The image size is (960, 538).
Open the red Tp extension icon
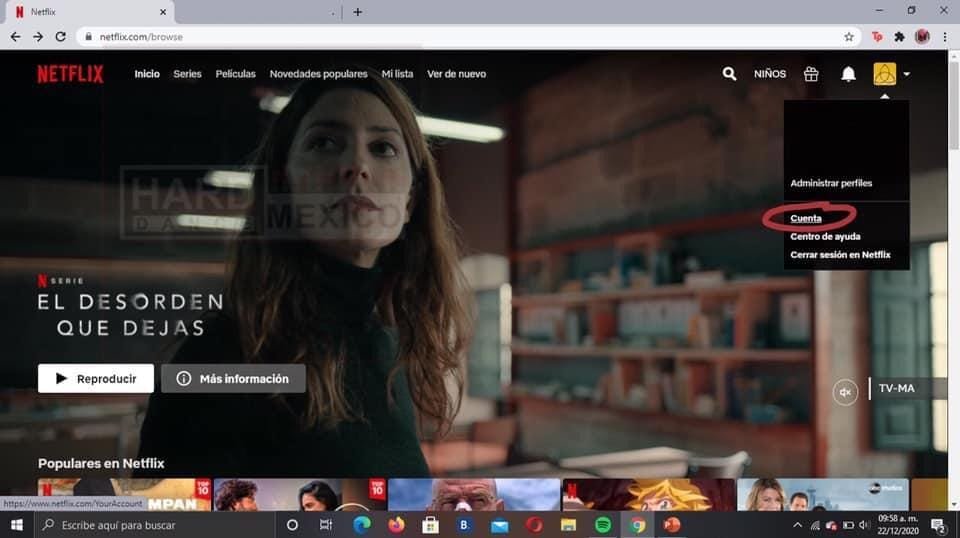877,37
